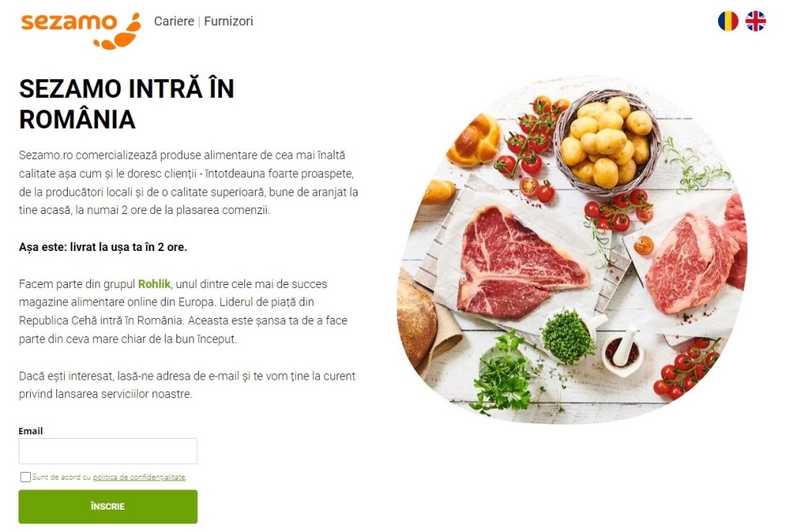Screen dimensions: 789x532
Task: Click the braided bread in the photo
Action: click(x=474, y=140)
